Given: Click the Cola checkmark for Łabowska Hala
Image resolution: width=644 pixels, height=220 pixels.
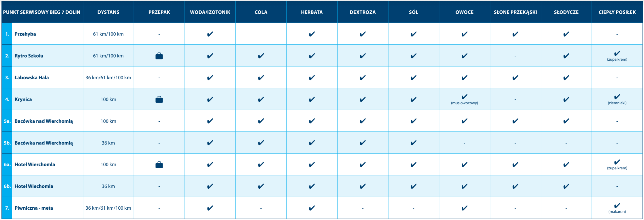Looking at the screenshot, I should (261, 78).
